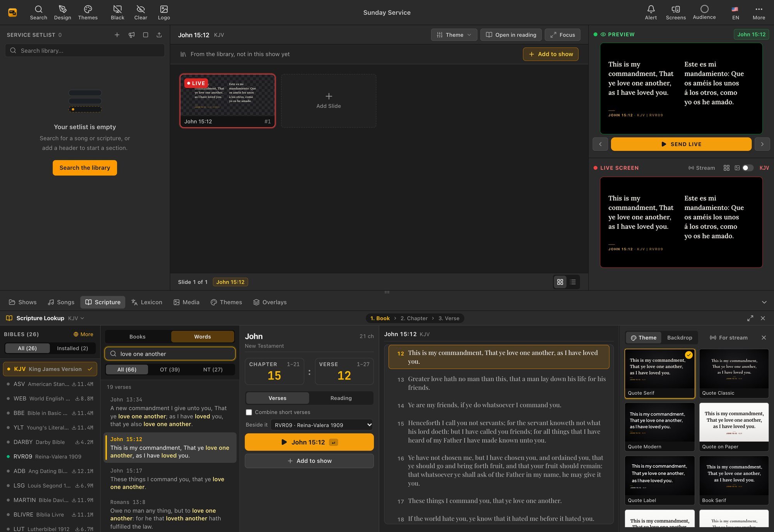This screenshot has width=774, height=532.
Task: Select the Reading view mode
Action: (x=341, y=398)
